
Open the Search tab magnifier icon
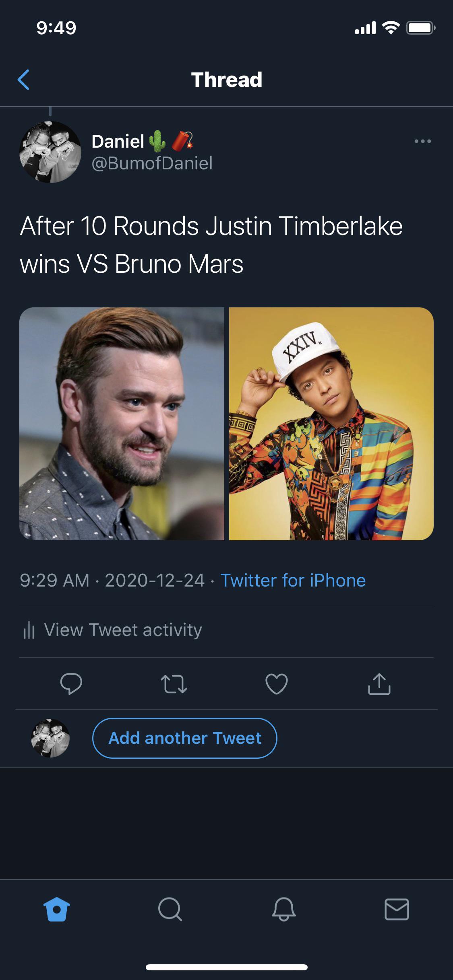click(170, 909)
